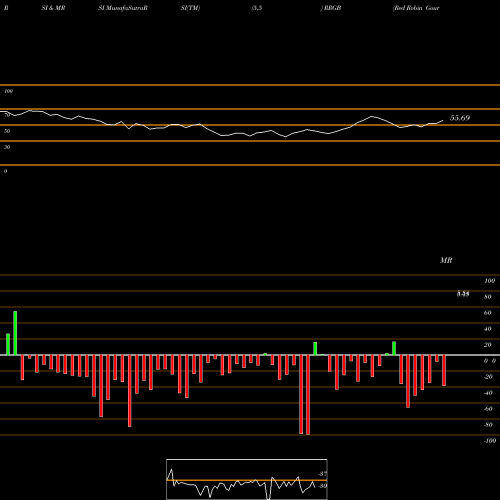Open the mini line chart thumbnail at bottom
500x500 pixels.
(x=247, y=479)
